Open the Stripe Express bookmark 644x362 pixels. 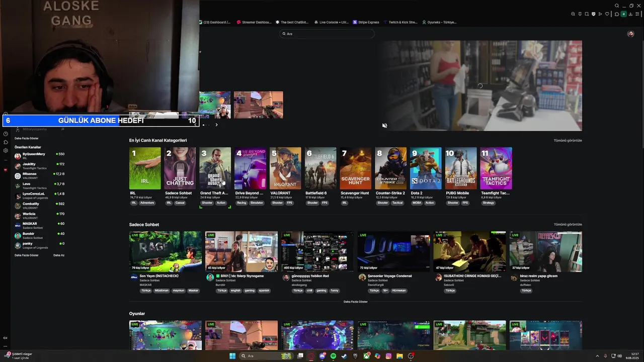click(366, 22)
